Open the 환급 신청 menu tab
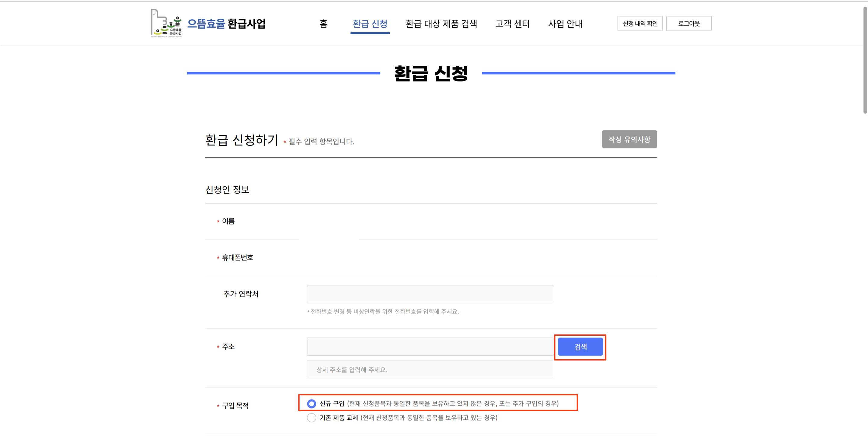This screenshot has height=442, width=868. tap(370, 23)
